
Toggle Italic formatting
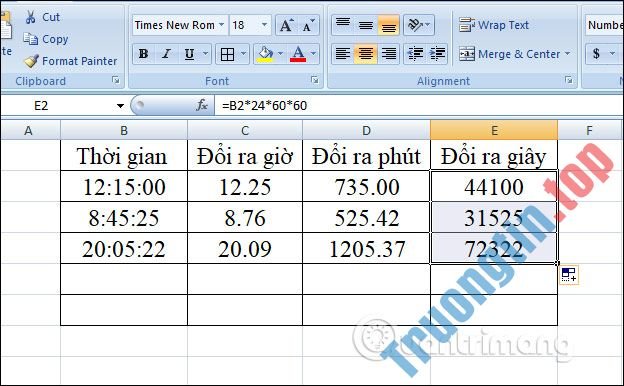[166, 54]
